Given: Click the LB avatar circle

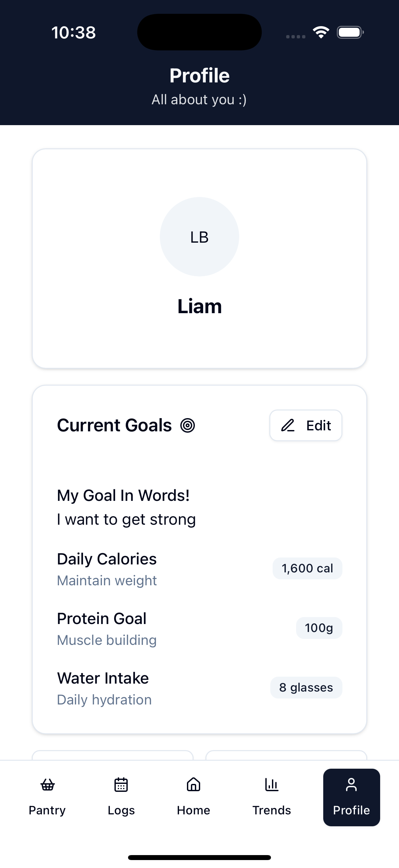Looking at the screenshot, I should pos(199,237).
